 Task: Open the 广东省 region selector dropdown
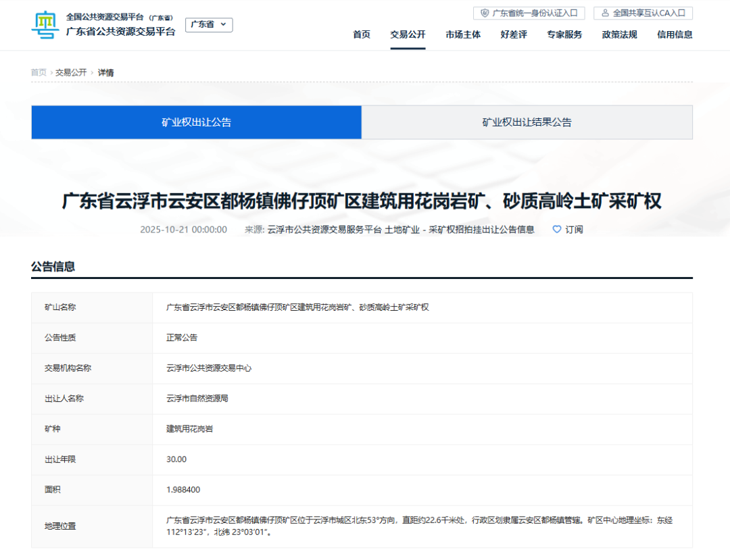coord(208,24)
